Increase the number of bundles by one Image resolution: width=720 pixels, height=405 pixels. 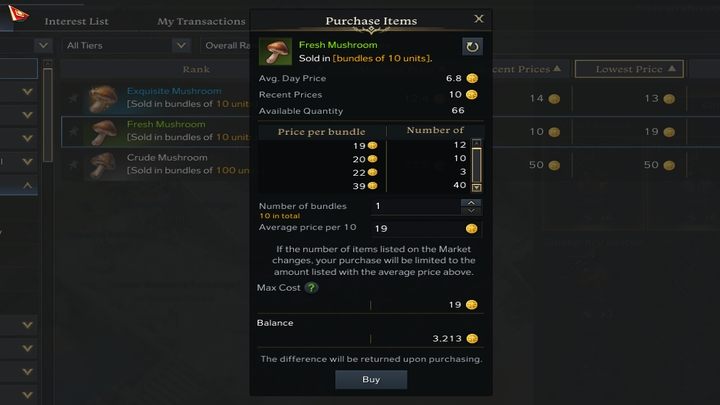[471, 202]
